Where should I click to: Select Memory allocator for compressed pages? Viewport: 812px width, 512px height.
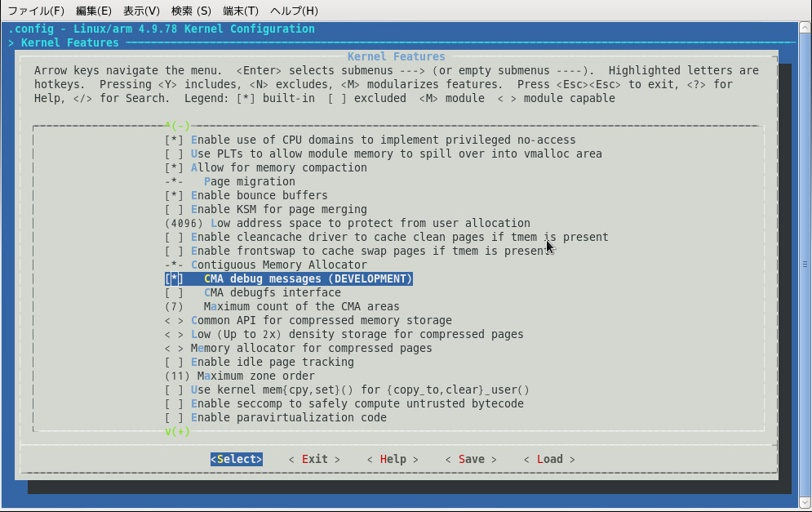[x=299, y=348]
